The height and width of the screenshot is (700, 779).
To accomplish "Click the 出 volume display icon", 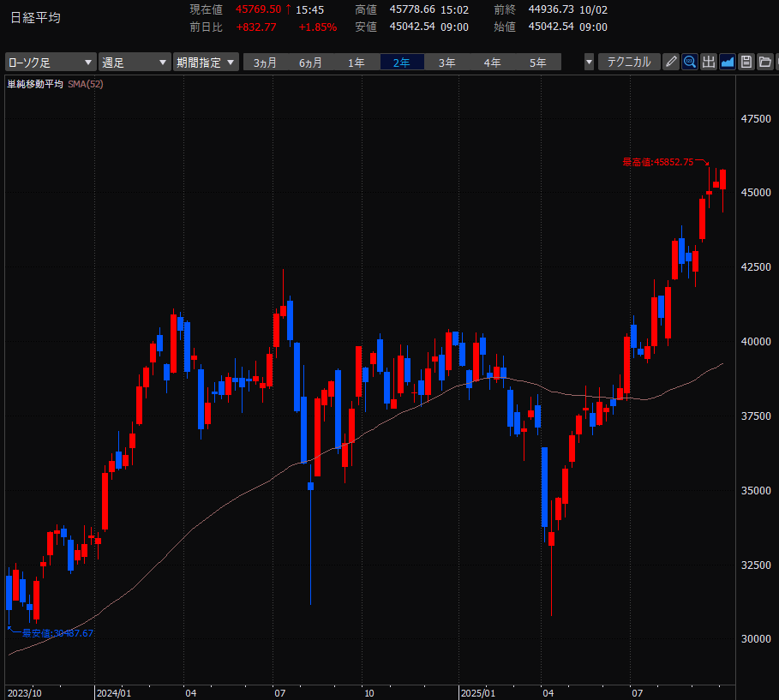I will (709, 62).
